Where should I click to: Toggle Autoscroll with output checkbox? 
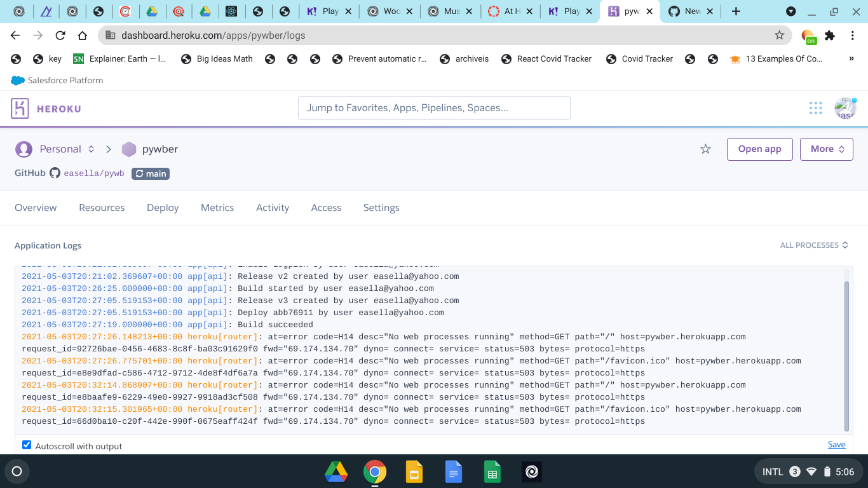[27, 445]
